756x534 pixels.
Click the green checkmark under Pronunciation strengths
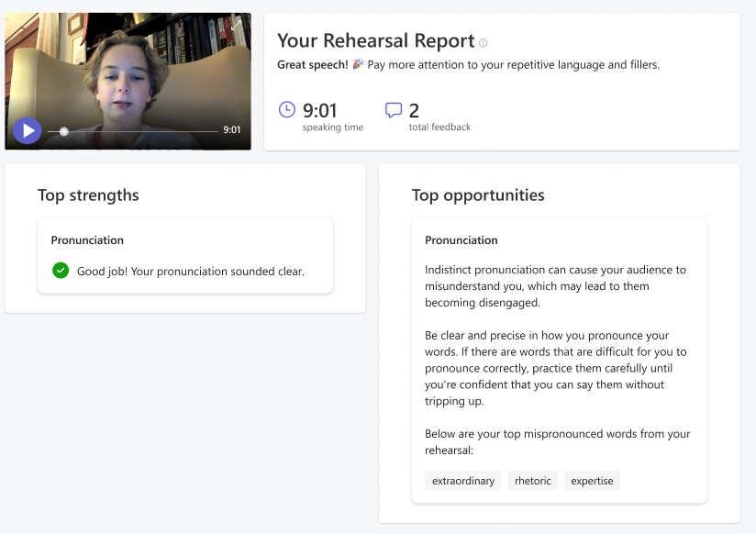[61, 270]
